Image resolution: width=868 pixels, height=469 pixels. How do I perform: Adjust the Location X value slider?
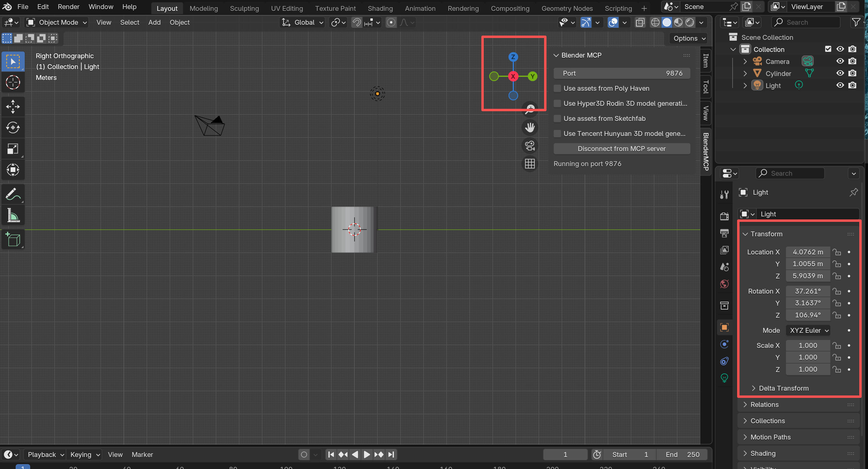808,252
